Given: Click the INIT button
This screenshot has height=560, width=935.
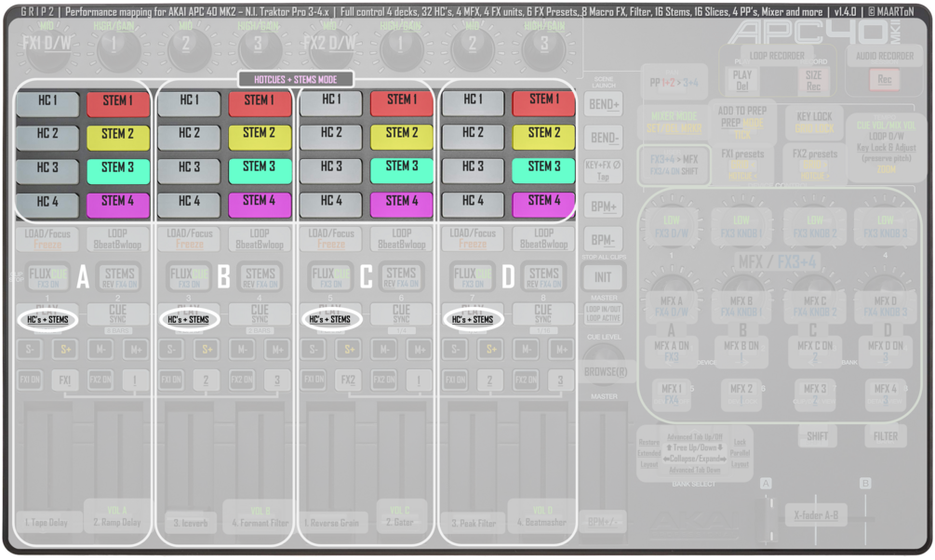Looking at the screenshot, I should [x=603, y=277].
